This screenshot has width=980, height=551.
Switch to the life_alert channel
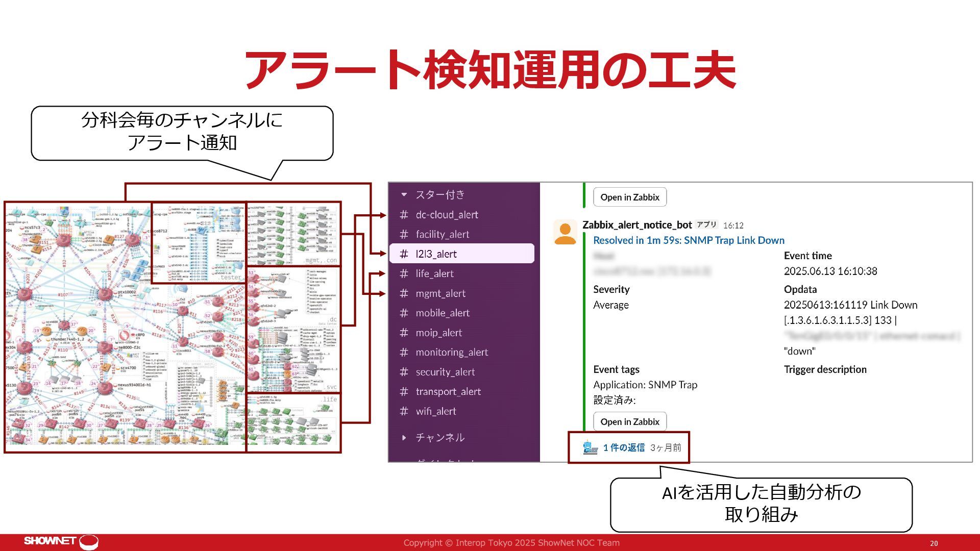click(x=434, y=273)
